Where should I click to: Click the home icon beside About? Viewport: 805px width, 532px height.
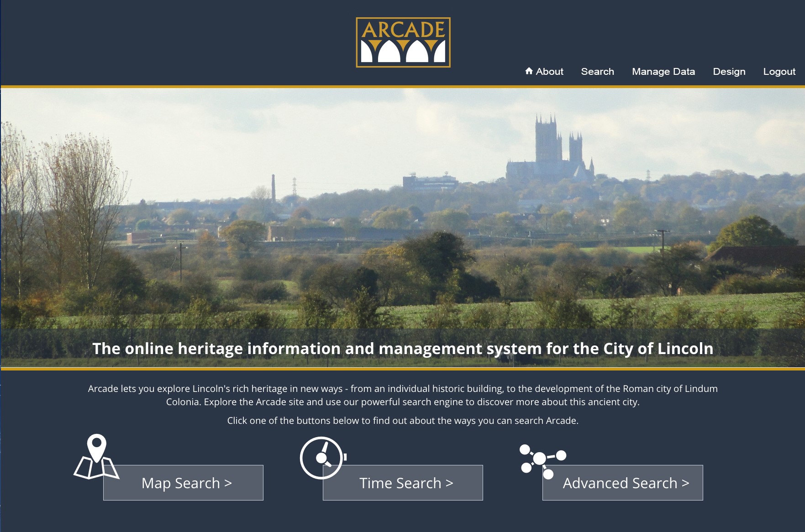pyautogui.click(x=529, y=71)
